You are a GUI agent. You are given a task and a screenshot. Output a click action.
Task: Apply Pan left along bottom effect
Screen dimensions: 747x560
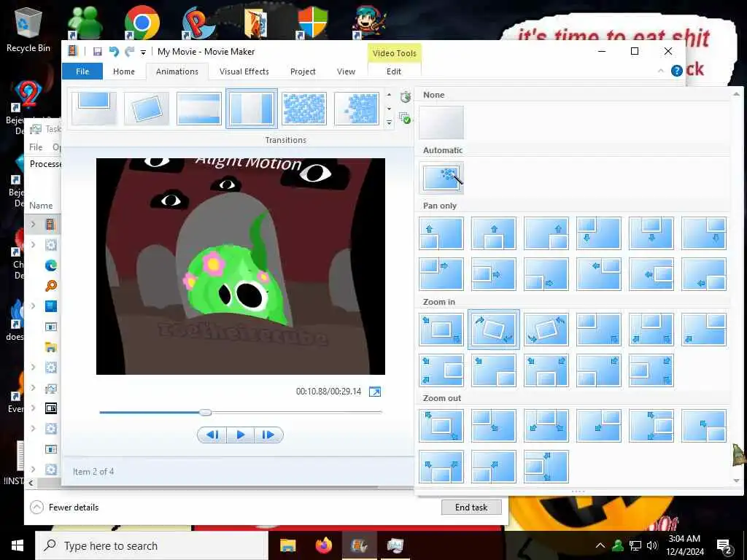pyautogui.click(x=704, y=274)
